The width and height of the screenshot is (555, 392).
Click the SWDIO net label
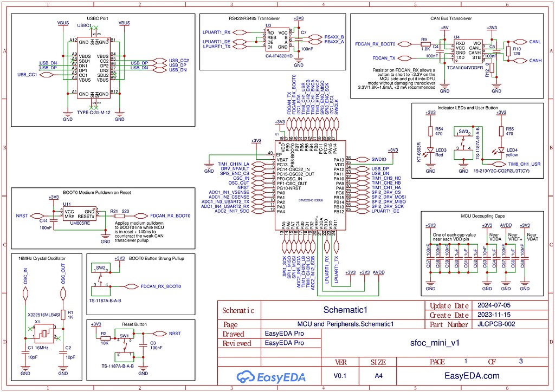click(x=378, y=160)
